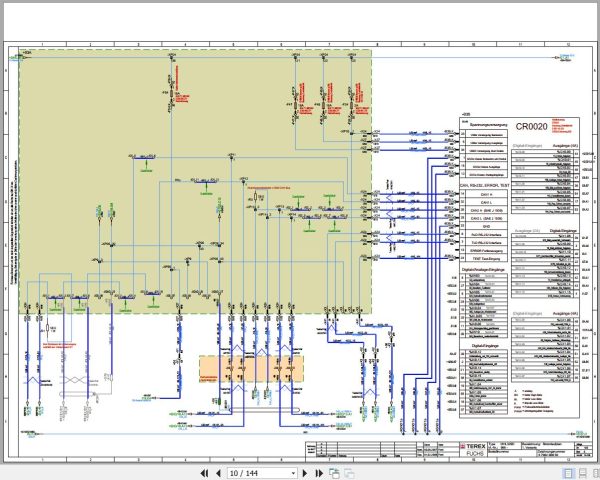Click the 'GND' pin row

[x=486, y=227]
